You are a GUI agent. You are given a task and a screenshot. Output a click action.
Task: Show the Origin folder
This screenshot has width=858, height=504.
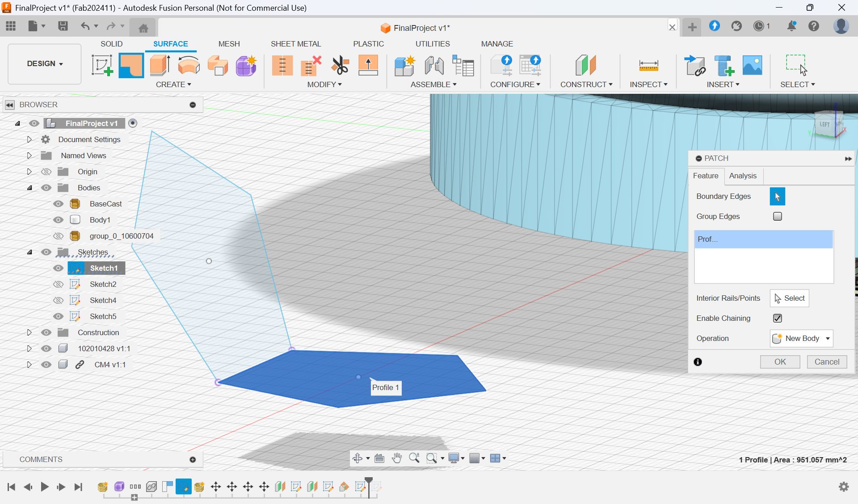46,172
